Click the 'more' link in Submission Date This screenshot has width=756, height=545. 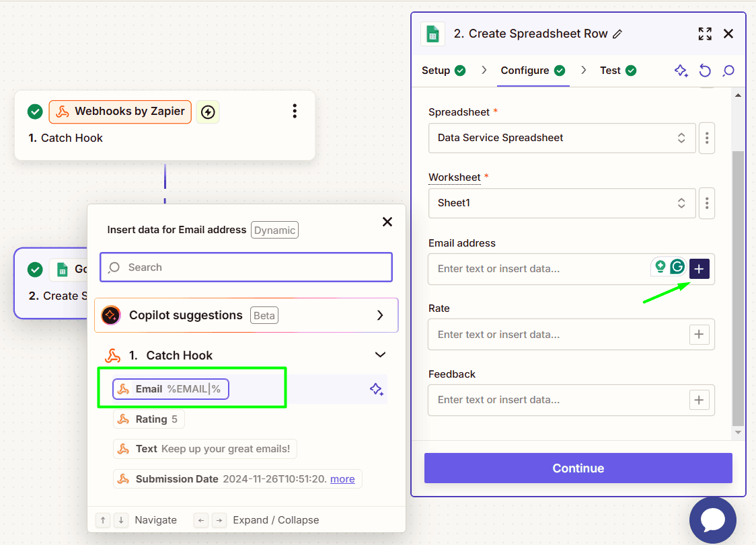point(342,479)
